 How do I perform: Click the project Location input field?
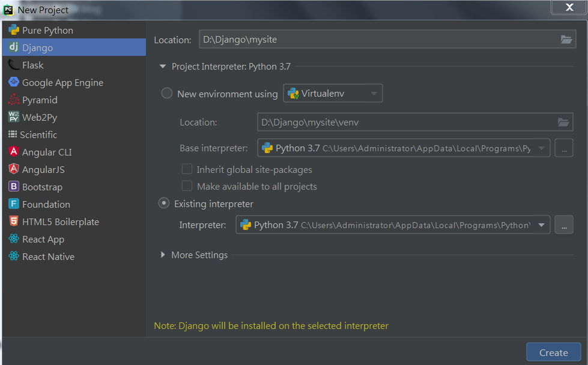[x=387, y=40]
